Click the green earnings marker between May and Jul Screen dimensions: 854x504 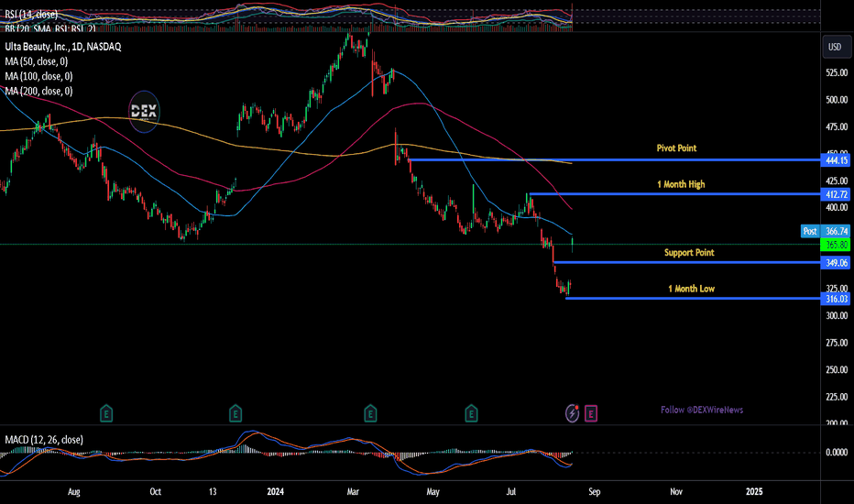click(471, 413)
